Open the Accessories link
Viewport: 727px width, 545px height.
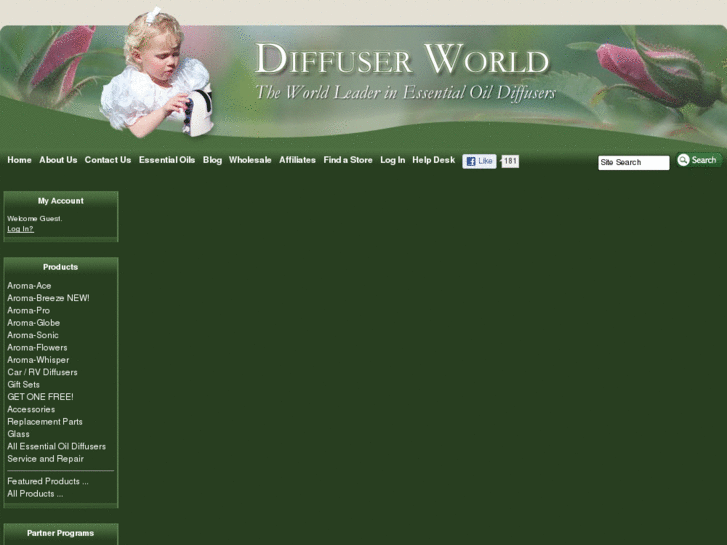pos(31,410)
